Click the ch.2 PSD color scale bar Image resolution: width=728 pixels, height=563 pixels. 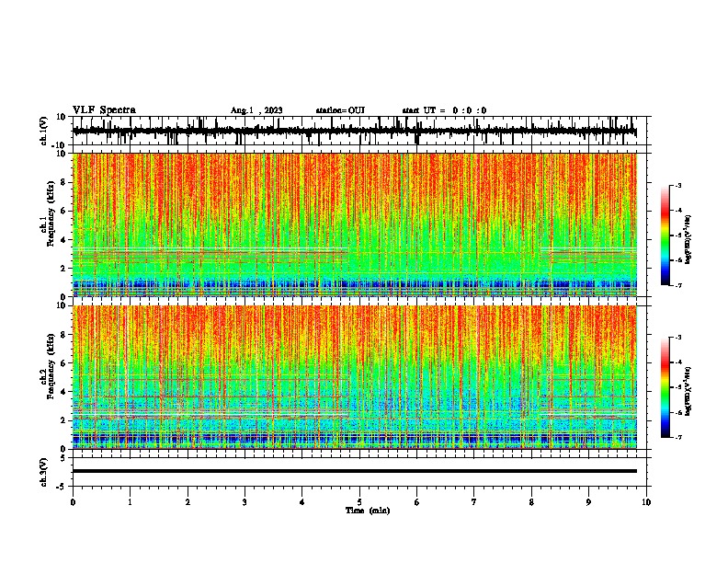pyautogui.click(x=665, y=387)
